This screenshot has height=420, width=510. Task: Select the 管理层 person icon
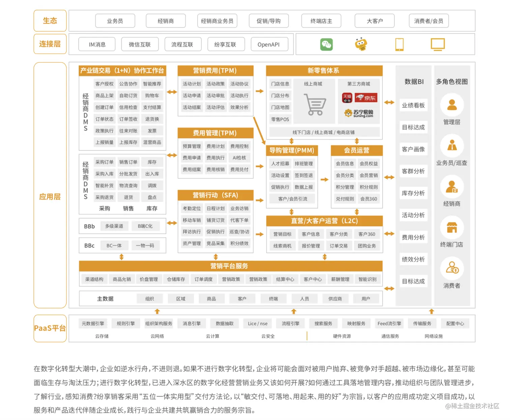point(452,105)
